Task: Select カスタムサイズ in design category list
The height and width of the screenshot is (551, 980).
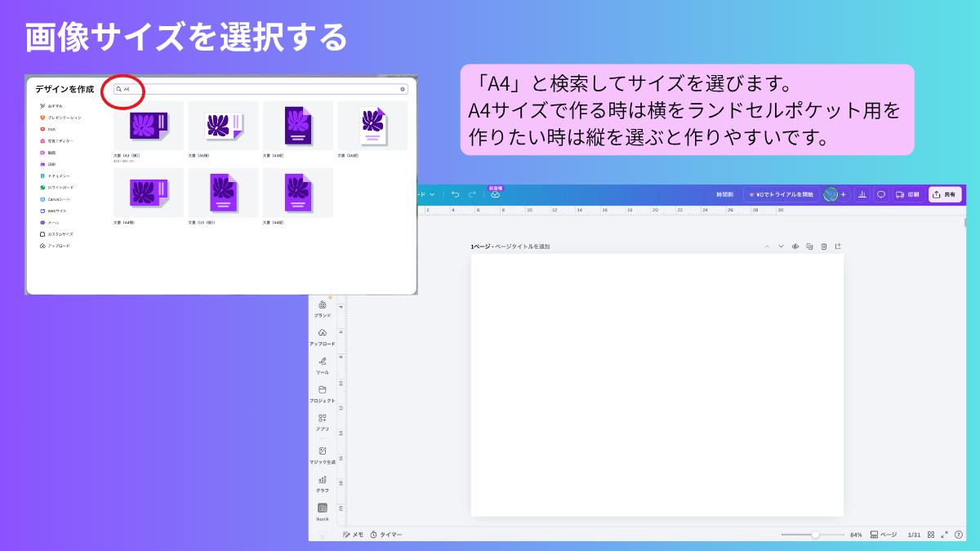Action: click(x=60, y=234)
